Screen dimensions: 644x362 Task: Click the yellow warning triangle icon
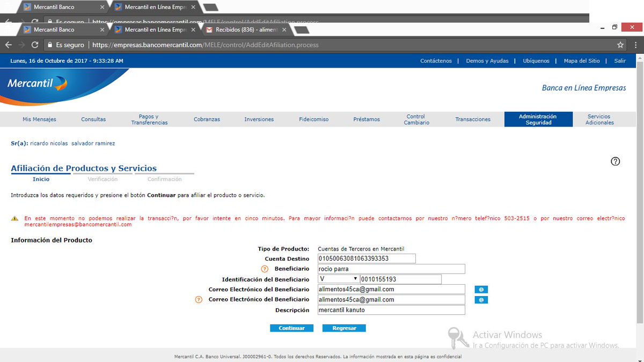pyautogui.click(x=14, y=219)
